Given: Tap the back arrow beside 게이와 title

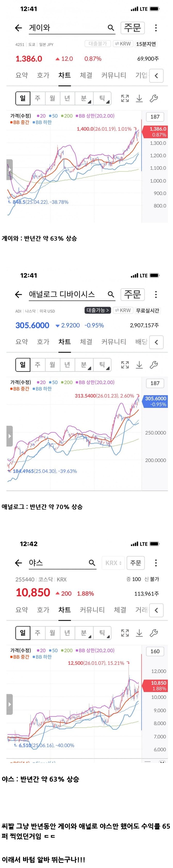Looking at the screenshot, I should 19,28.
